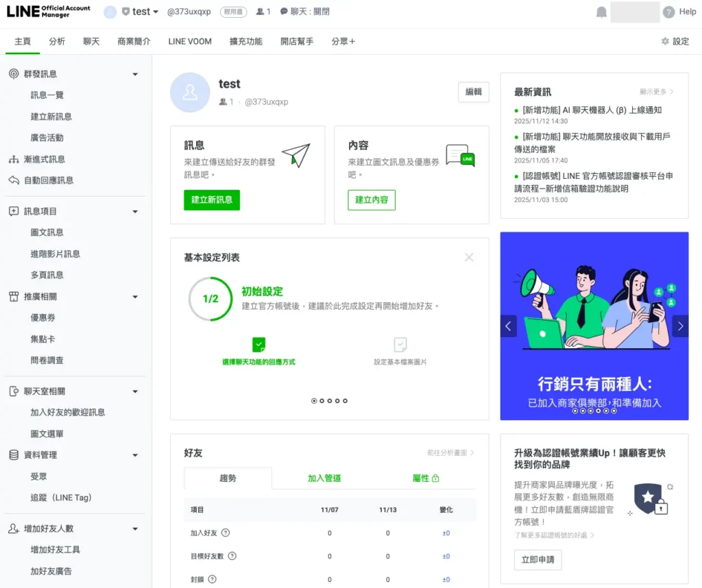
Task: Select fifth pagination dot in 基本設定列表
Action: (x=346, y=401)
